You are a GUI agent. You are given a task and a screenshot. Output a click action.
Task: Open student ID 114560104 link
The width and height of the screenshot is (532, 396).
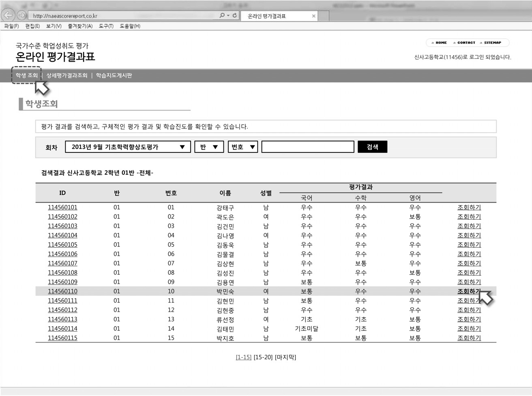(62, 235)
